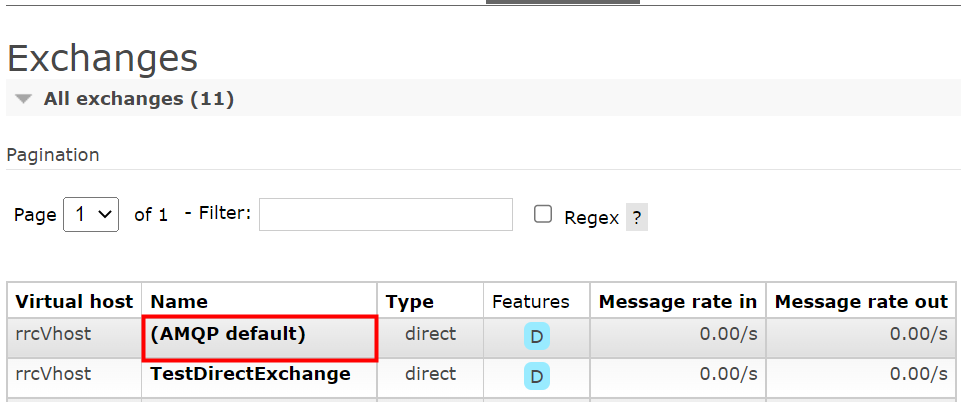Viewport: 961px width, 402px height.
Task: Collapse the All exchanges triangle icon
Action: [x=23, y=99]
